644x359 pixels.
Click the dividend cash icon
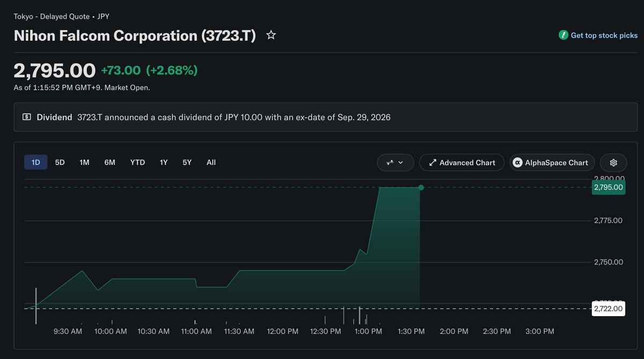point(27,117)
